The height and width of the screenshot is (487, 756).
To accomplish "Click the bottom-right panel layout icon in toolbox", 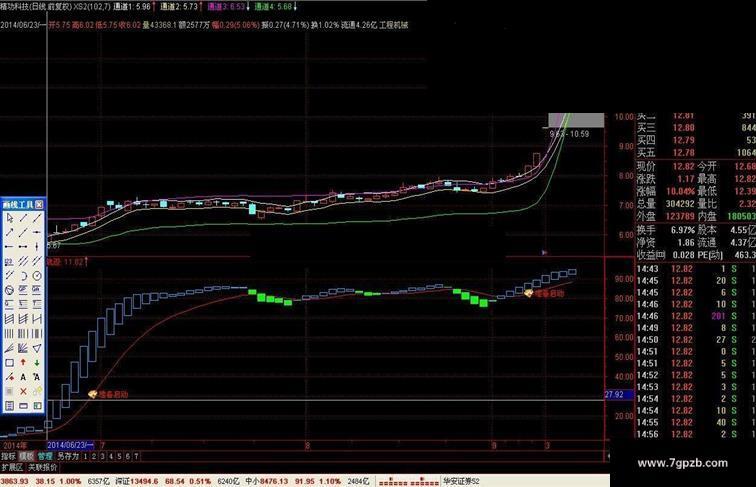I will point(37,406).
